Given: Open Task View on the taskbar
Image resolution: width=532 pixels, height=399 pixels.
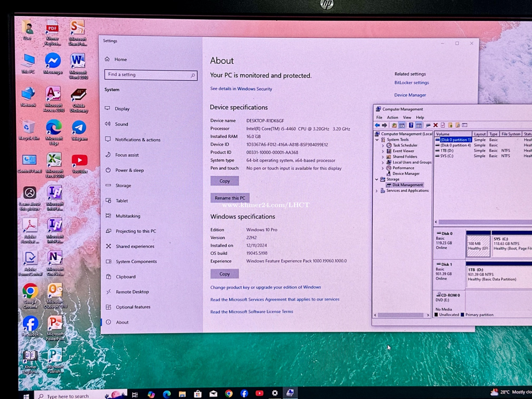Looking at the screenshot, I should (135, 394).
